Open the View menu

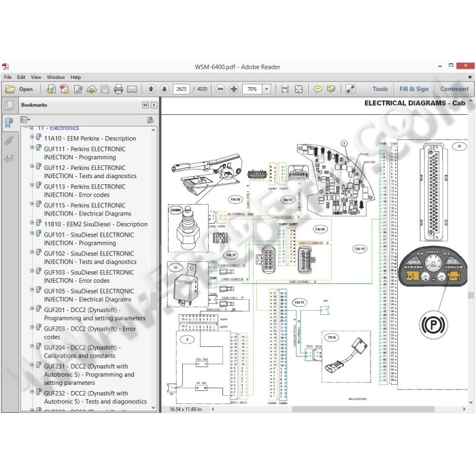coord(36,77)
